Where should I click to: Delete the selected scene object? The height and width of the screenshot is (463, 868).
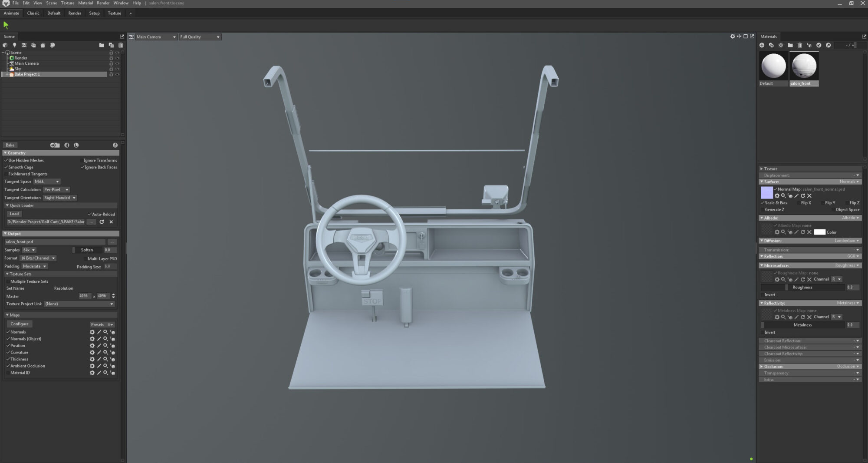coord(121,45)
